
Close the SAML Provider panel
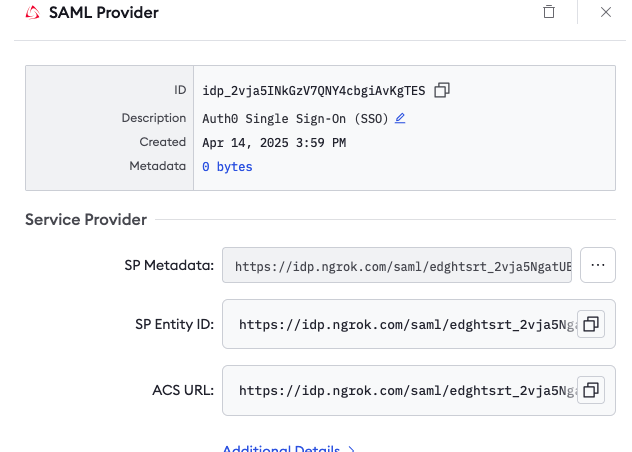pyautogui.click(x=605, y=12)
